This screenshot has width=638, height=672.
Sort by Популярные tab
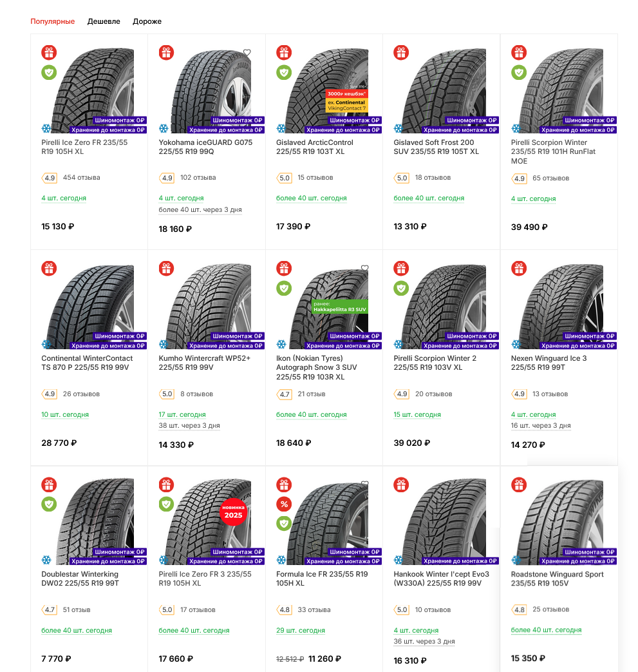click(53, 21)
